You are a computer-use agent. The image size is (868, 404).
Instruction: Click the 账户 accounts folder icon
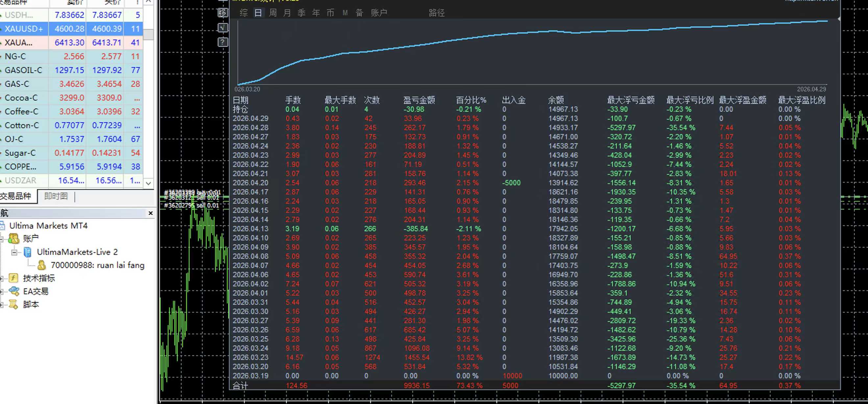[x=13, y=238]
